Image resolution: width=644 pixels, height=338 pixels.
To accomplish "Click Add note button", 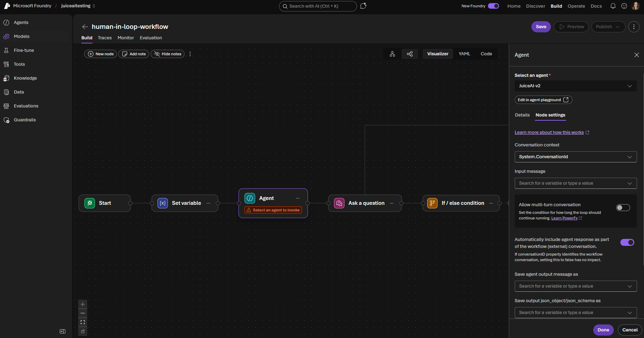I will 134,54.
